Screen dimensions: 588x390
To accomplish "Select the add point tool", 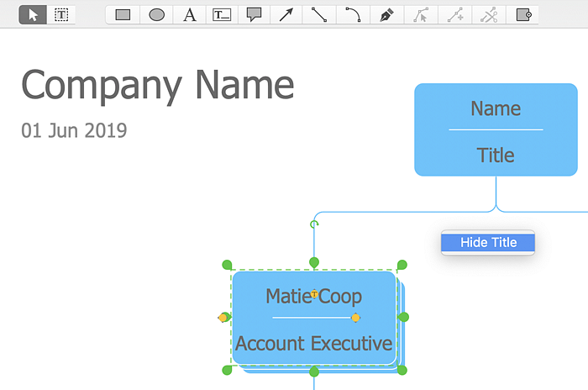I will tap(455, 15).
